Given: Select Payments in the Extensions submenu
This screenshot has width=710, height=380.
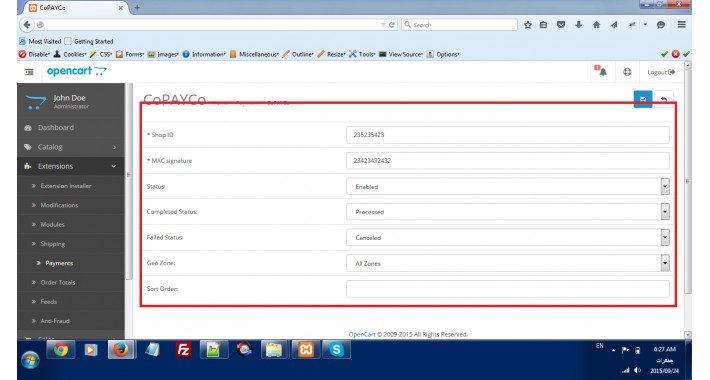Looking at the screenshot, I should (x=59, y=263).
